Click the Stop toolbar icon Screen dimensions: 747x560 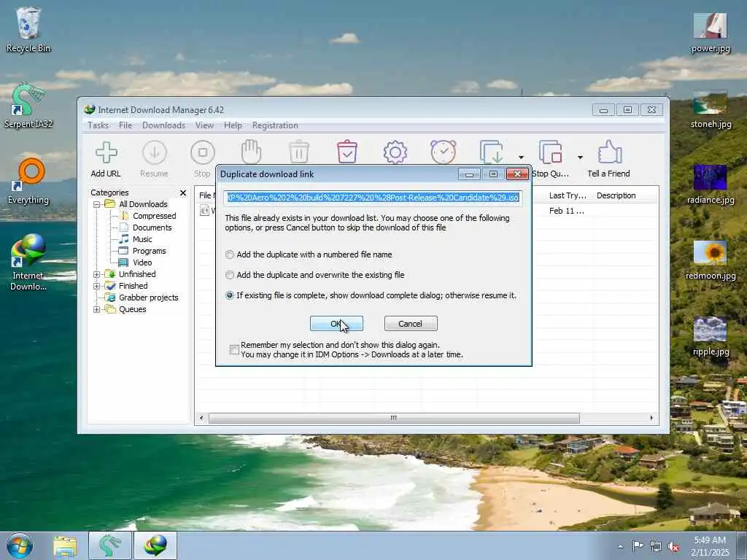point(203,153)
